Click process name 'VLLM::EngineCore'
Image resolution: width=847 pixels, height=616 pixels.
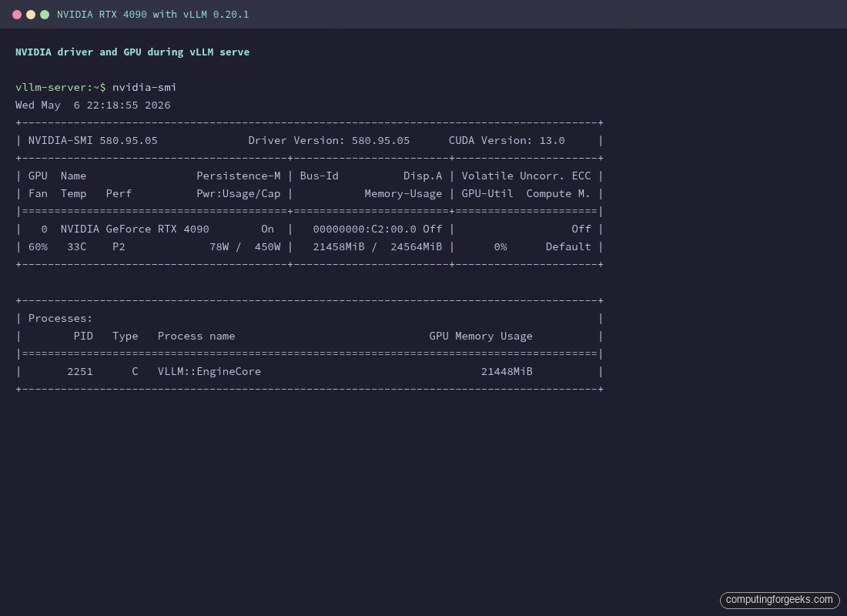pos(209,372)
